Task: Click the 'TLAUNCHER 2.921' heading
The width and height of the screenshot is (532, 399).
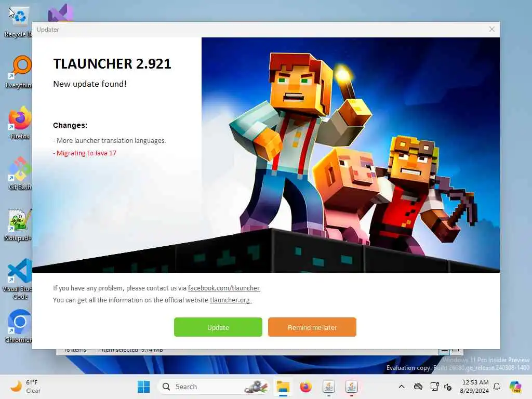Action: coord(112,64)
